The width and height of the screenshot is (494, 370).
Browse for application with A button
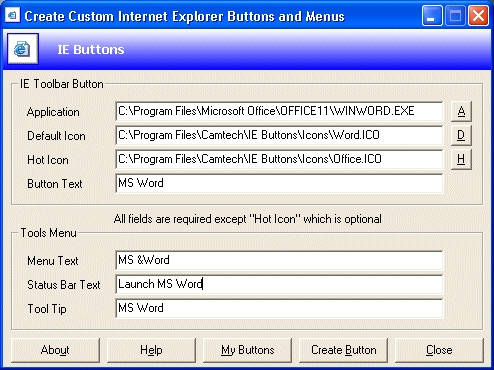[461, 111]
